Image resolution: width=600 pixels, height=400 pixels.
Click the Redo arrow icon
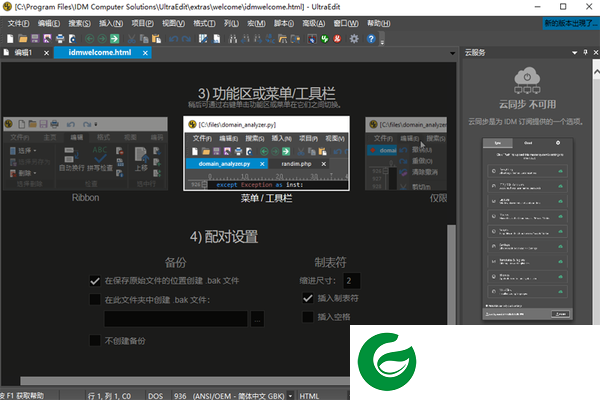[x=186, y=39]
